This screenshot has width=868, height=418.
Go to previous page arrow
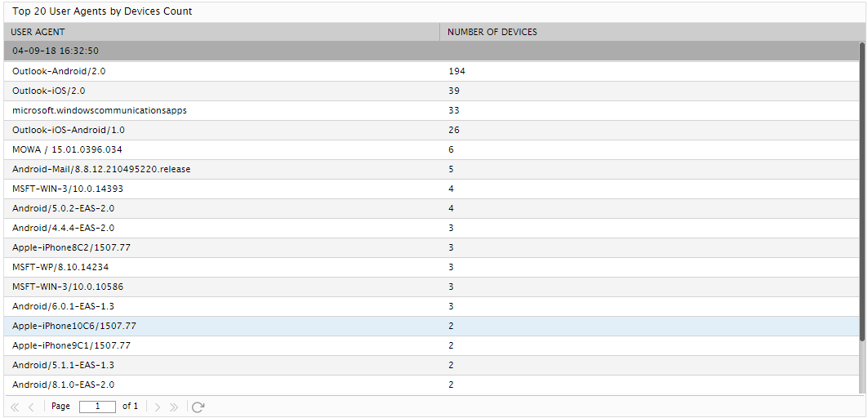point(31,407)
